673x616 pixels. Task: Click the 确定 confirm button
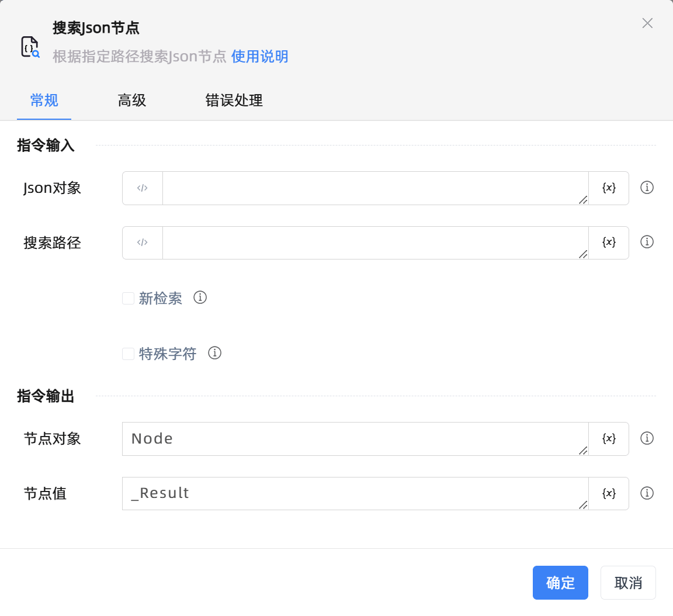point(560,582)
